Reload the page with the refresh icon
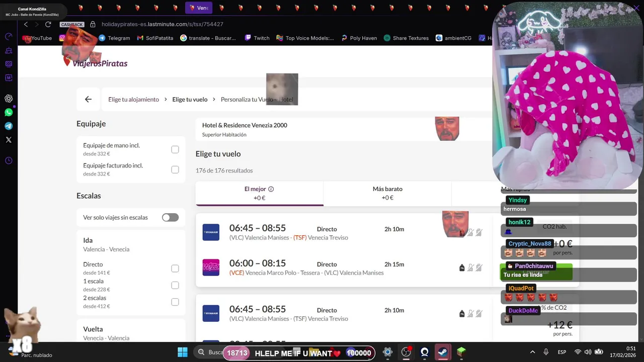 click(48, 24)
